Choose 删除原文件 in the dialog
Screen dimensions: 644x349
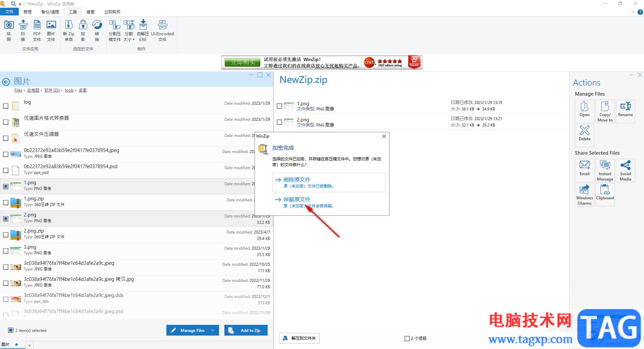click(329, 183)
